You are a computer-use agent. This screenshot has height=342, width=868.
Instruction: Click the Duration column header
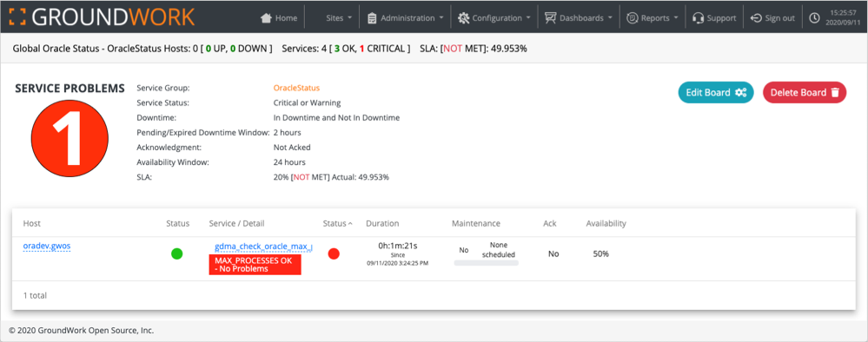coord(382,224)
